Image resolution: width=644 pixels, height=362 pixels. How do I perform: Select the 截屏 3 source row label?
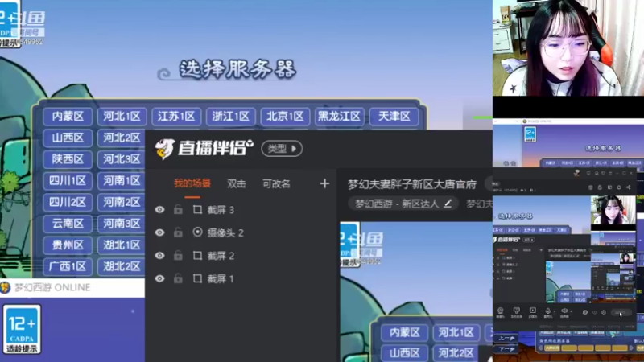click(x=221, y=210)
